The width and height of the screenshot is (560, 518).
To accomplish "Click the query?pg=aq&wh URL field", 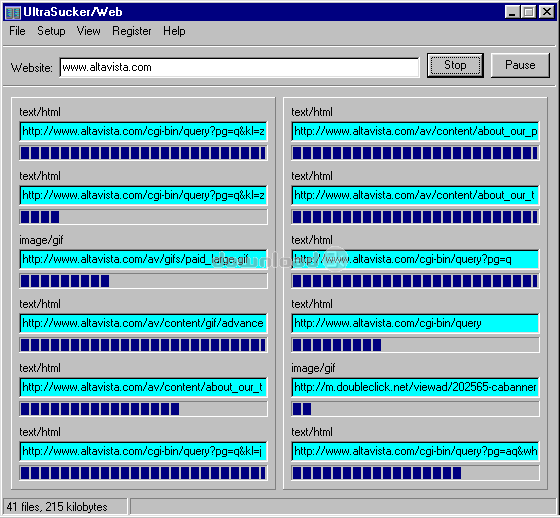I will 415,451.
